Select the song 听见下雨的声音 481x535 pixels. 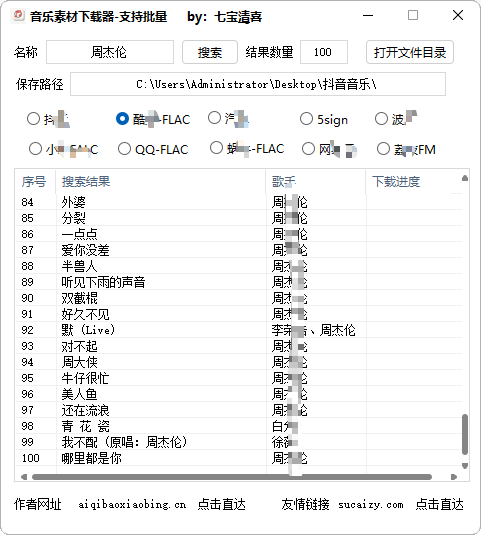[x=103, y=282]
